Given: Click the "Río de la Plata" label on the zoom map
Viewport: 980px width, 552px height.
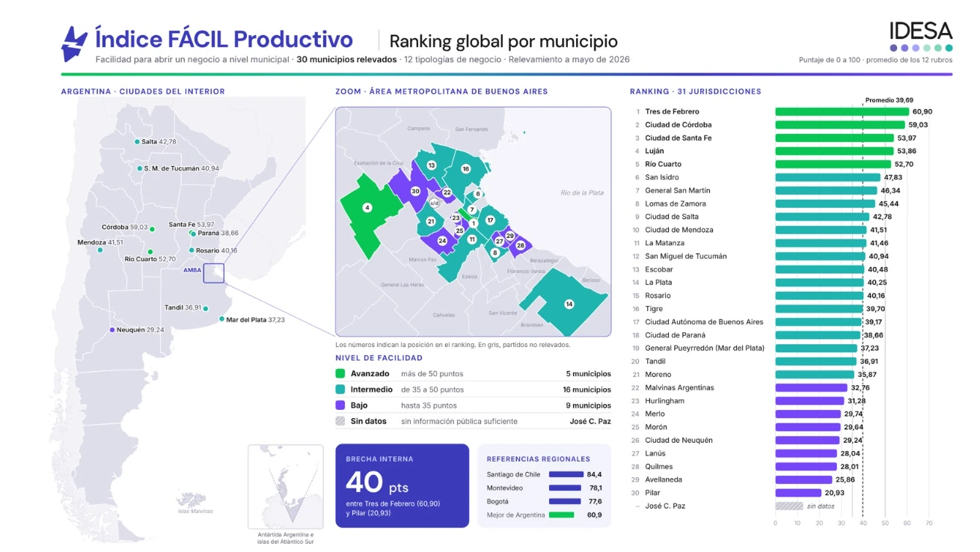Looking at the screenshot, I should tap(582, 193).
